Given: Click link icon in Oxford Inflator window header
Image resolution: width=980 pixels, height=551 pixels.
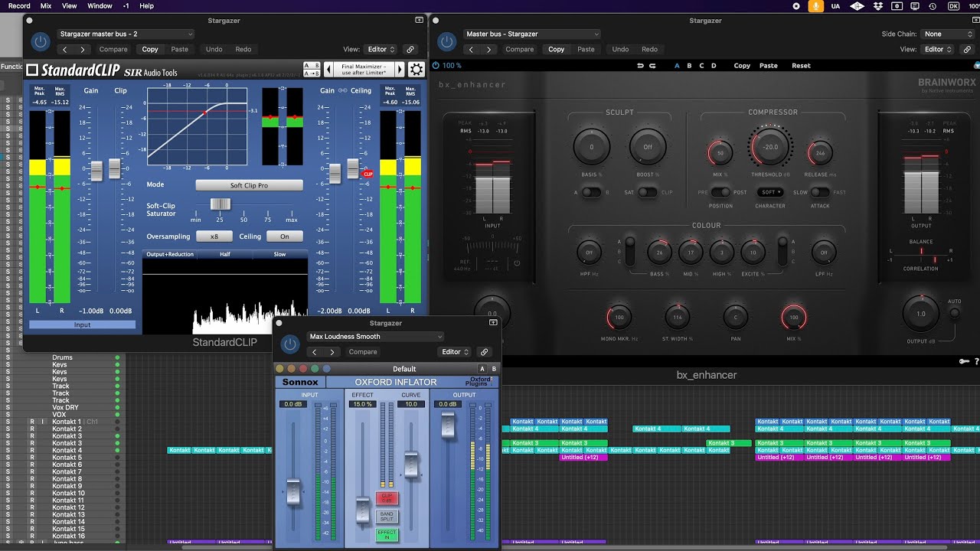Looking at the screenshot, I should pyautogui.click(x=484, y=352).
